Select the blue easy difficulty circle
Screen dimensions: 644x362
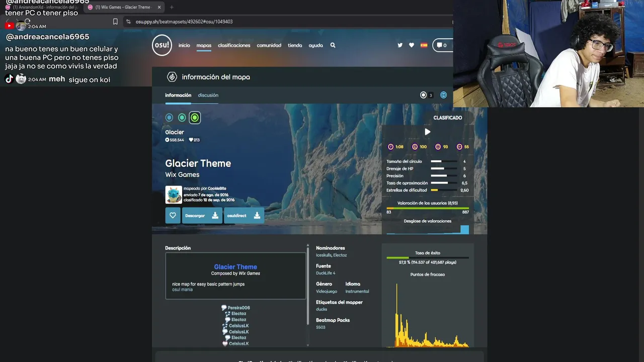169,118
